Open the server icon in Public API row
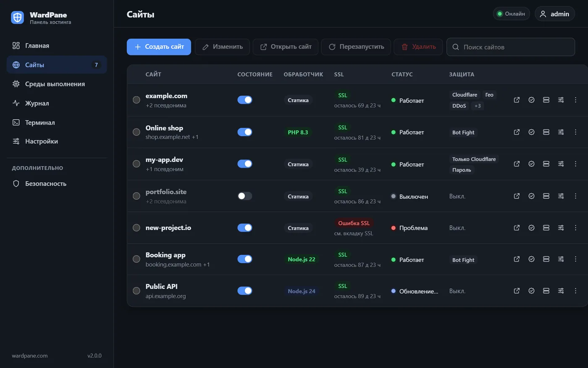Screen dimensions: 588x368 click(x=546, y=291)
